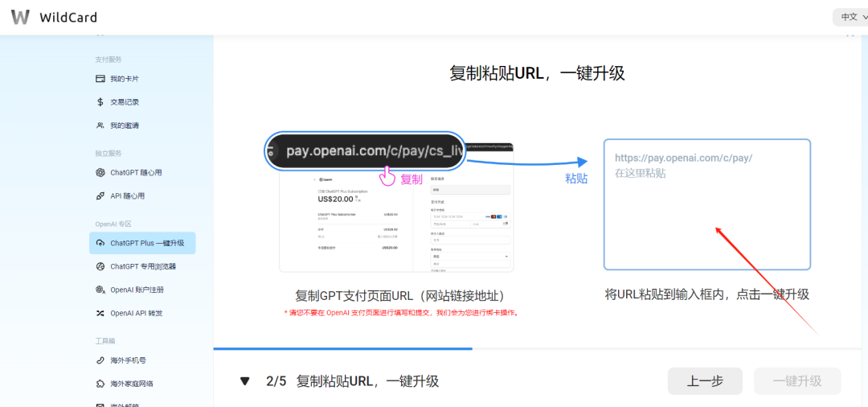Image resolution: width=868 pixels, height=407 pixels.
Task: Click the 工具箱 section label
Action: pyautogui.click(x=104, y=341)
